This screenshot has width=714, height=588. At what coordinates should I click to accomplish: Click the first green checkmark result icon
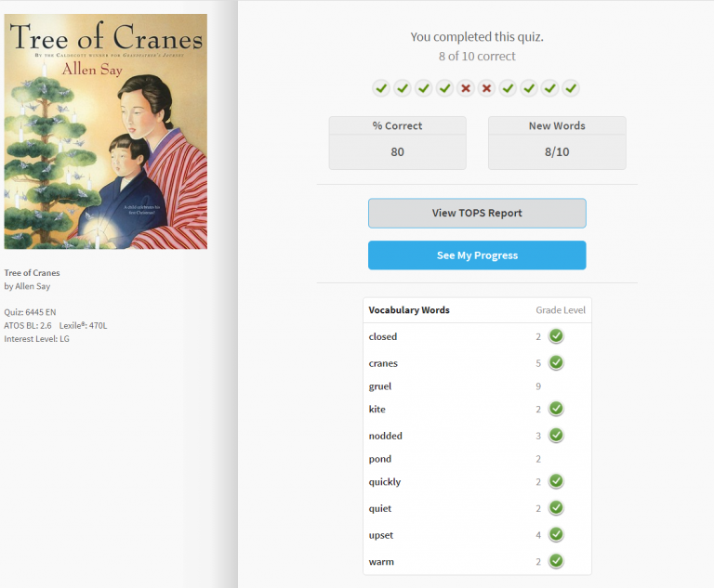(x=381, y=88)
